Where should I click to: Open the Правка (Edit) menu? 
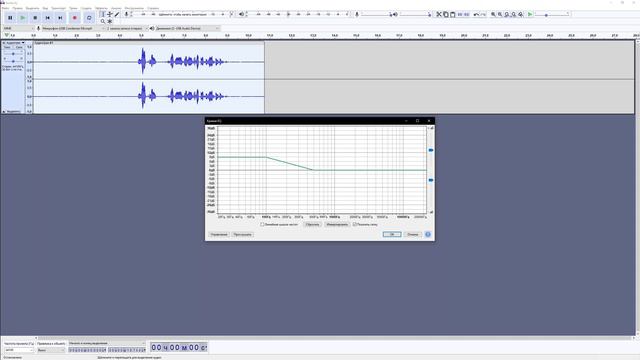[18, 8]
